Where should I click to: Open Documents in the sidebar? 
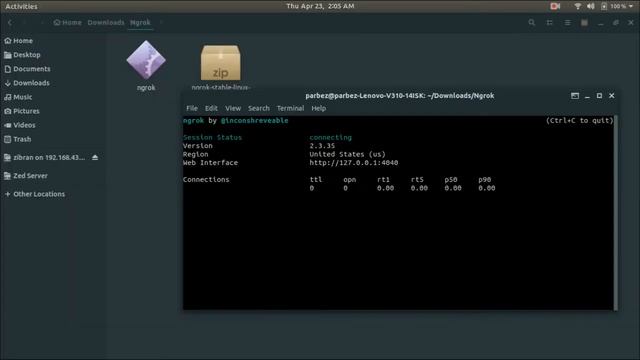[27, 69]
